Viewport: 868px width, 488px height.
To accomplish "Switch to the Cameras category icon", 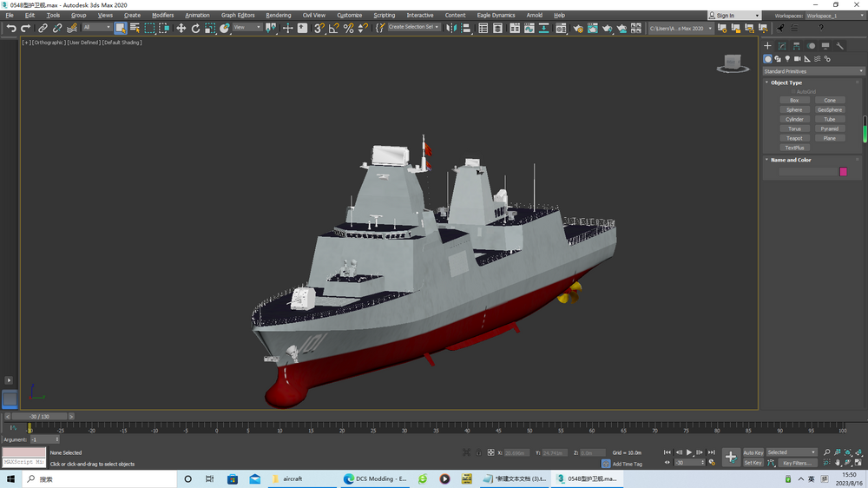I will pyautogui.click(x=797, y=59).
